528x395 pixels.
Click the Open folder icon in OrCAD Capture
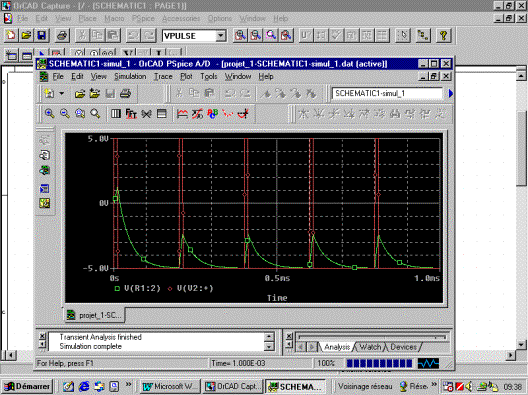tap(26, 35)
